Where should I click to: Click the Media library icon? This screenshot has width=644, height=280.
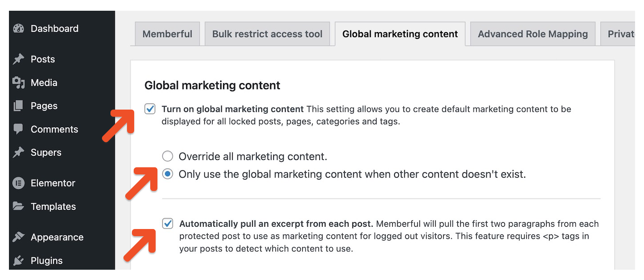[x=18, y=83]
